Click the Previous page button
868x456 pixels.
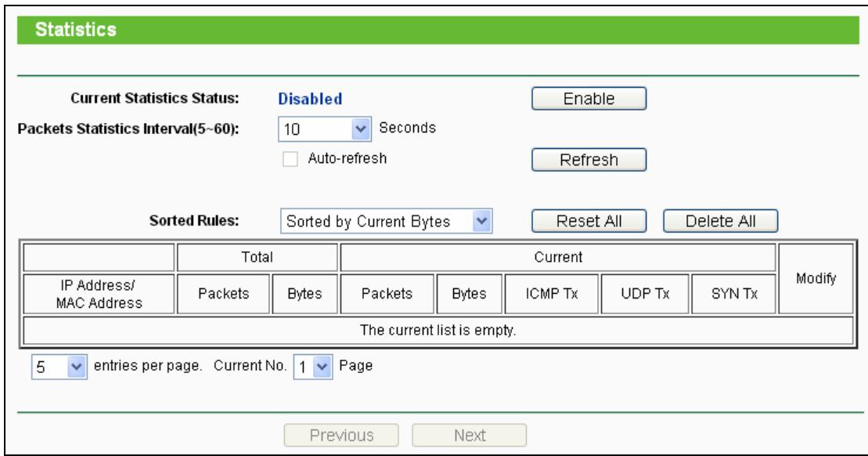coord(341,436)
